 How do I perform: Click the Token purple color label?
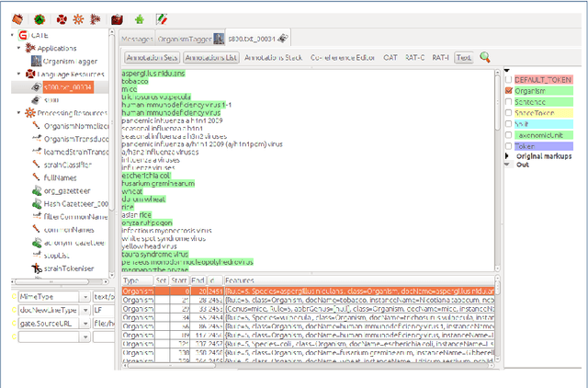point(529,145)
